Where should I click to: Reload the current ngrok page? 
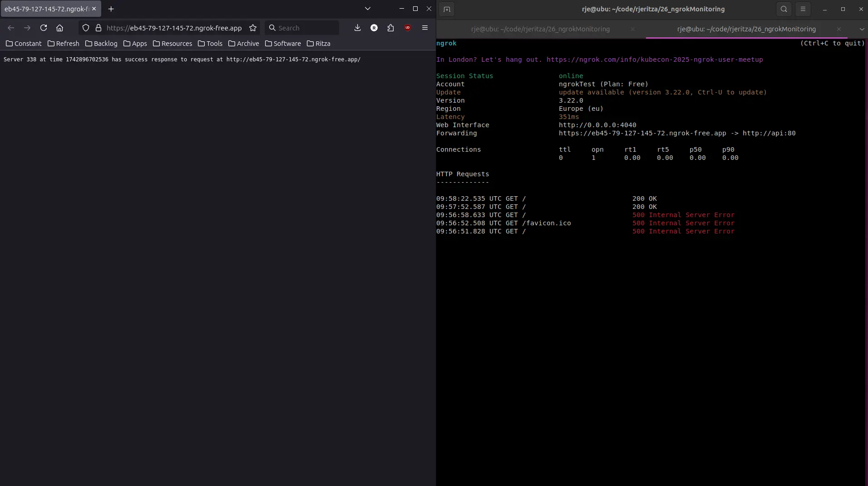click(x=44, y=28)
